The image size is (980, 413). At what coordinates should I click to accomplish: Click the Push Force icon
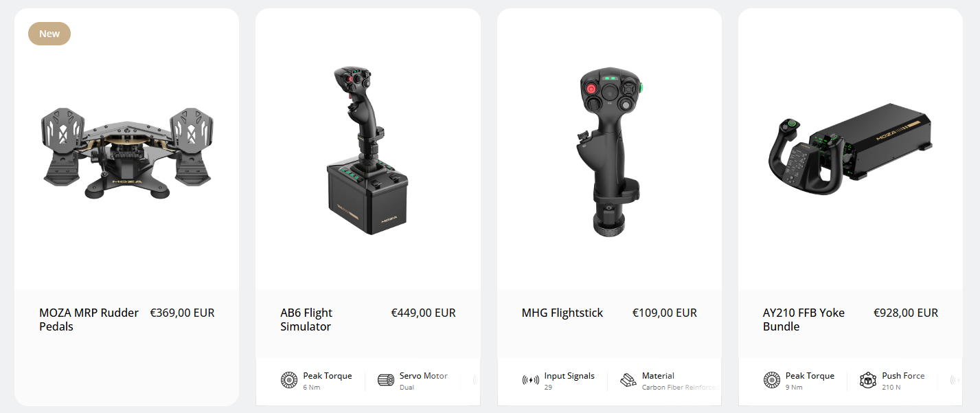point(868,380)
